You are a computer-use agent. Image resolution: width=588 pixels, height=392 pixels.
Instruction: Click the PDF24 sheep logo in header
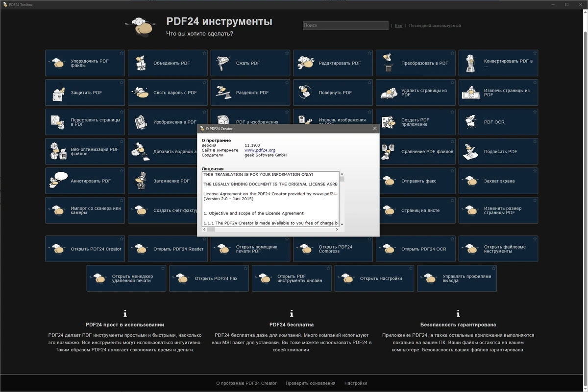(x=140, y=27)
